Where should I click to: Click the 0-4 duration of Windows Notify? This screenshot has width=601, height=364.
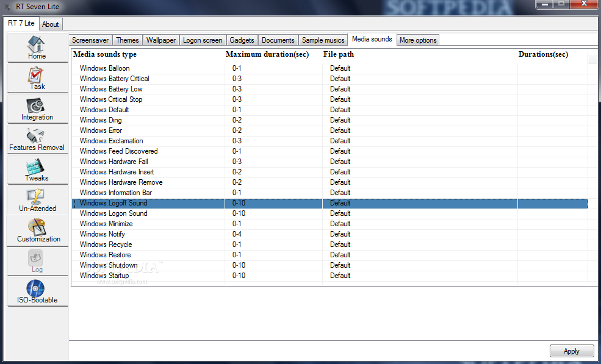(x=237, y=234)
